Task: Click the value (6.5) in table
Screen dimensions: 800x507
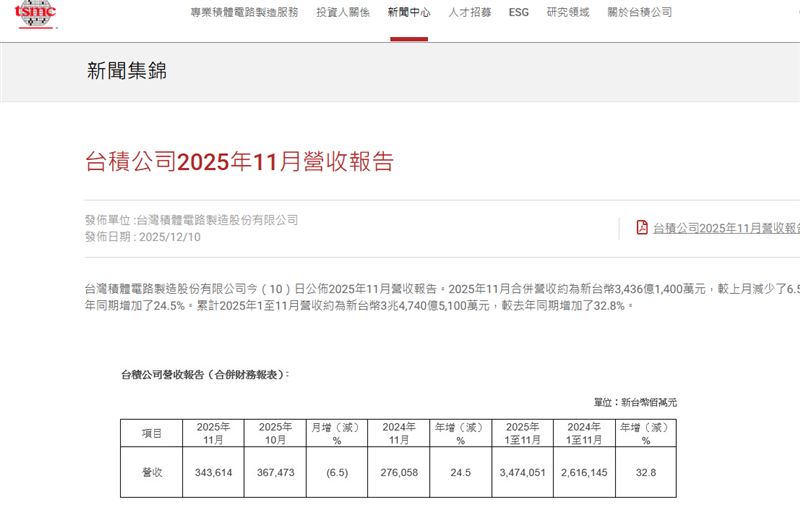Action: 337,473
